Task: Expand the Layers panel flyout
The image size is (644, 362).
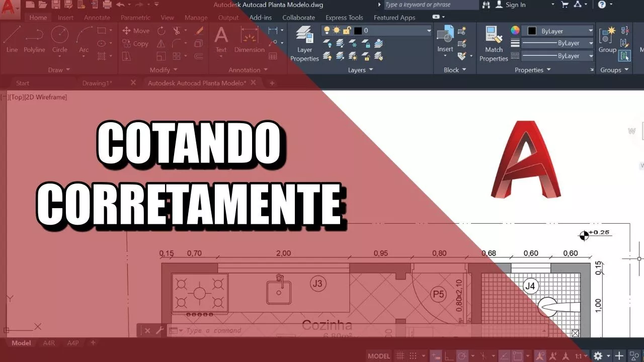Action: pos(360,70)
